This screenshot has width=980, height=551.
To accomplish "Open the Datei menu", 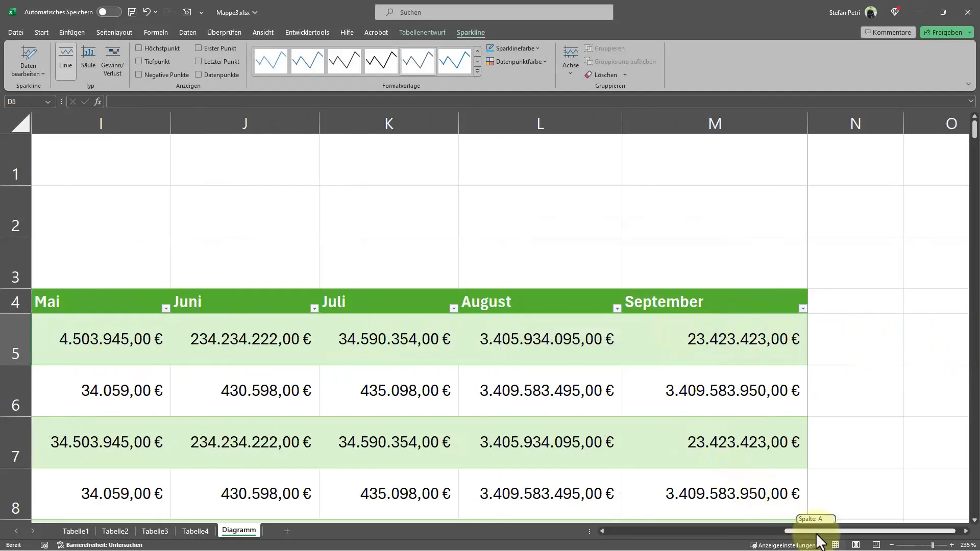I will (16, 32).
